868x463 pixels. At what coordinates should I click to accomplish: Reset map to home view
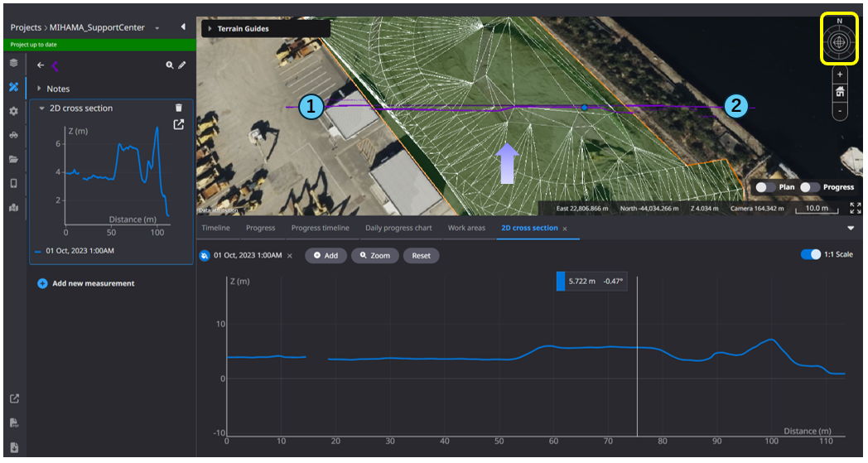coord(840,92)
